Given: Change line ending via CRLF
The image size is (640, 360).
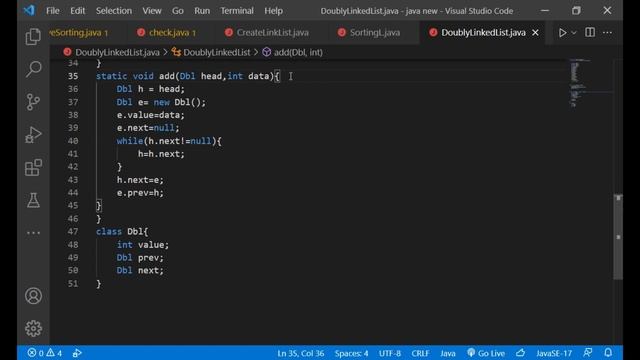Looking at the screenshot, I should pos(420,353).
